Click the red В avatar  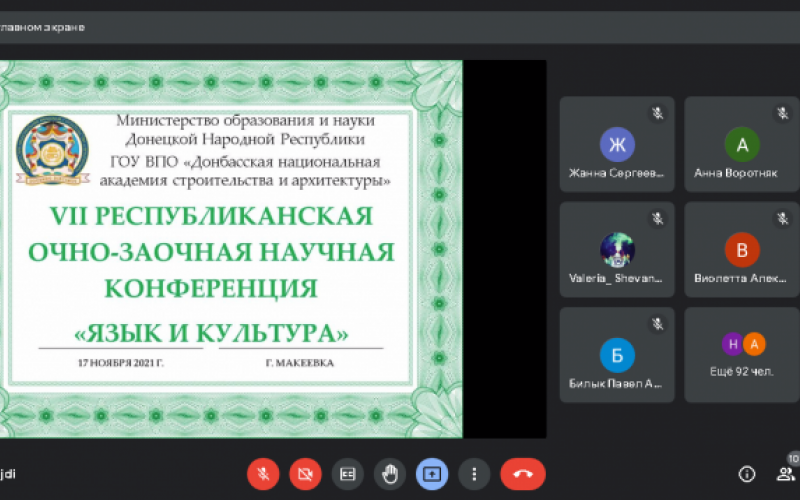pyautogui.click(x=742, y=249)
